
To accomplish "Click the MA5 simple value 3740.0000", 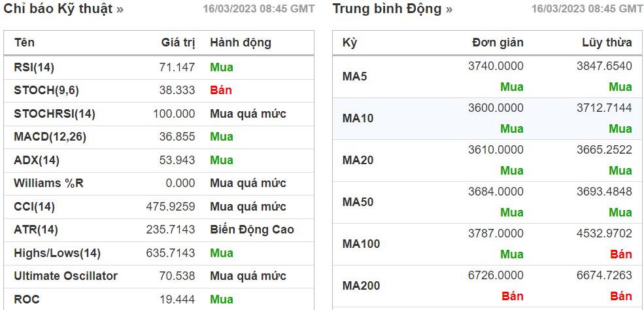I will pyautogui.click(x=496, y=66).
